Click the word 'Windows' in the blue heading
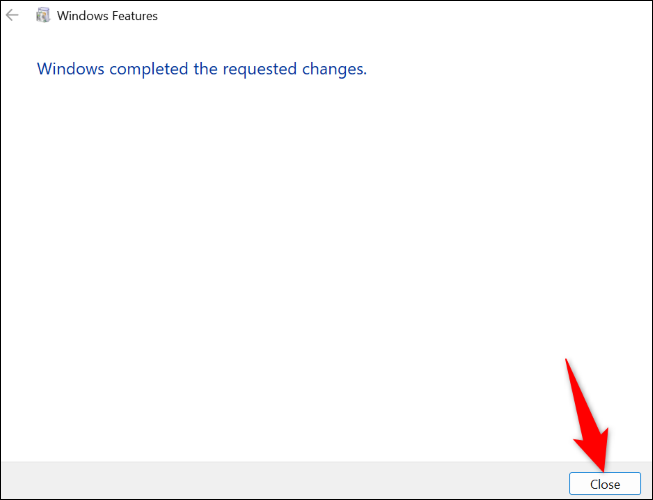This screenshot has width=653, height=500. 71,69
